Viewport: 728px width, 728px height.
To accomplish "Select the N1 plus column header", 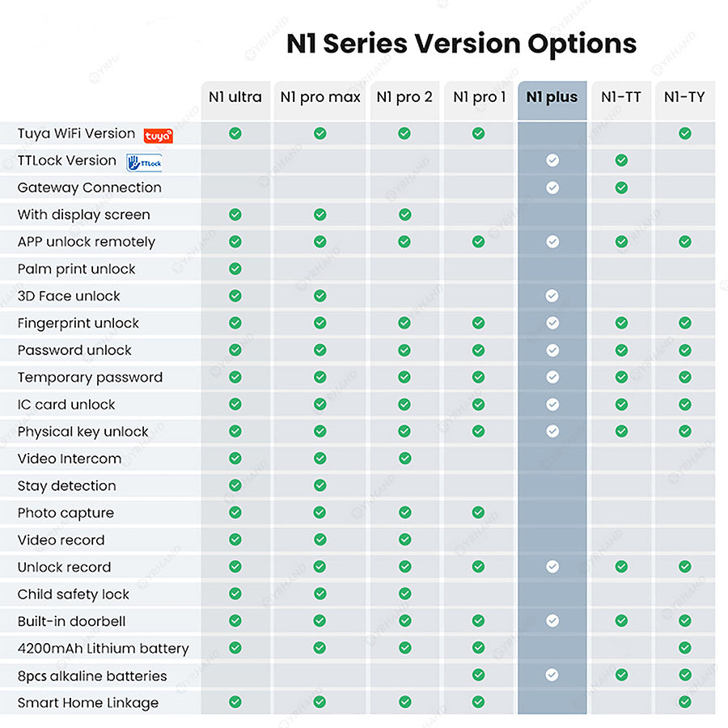I will pos(552,98).
